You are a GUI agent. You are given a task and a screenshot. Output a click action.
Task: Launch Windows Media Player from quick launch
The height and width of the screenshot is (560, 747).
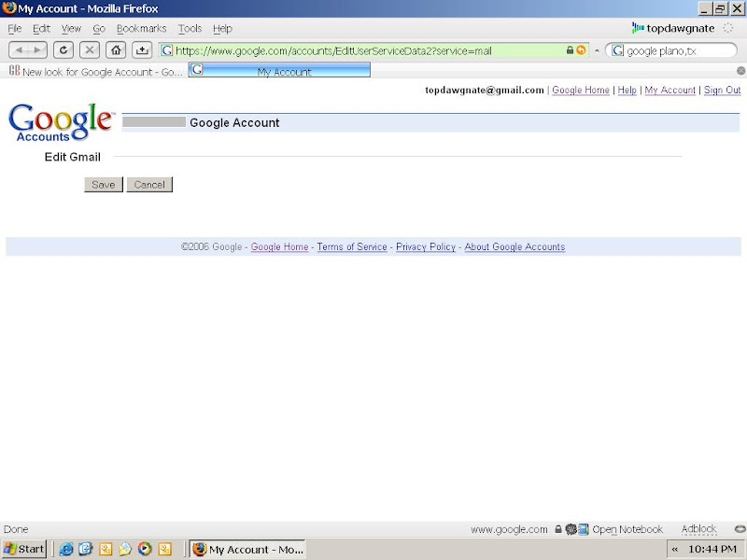(145, 549)
